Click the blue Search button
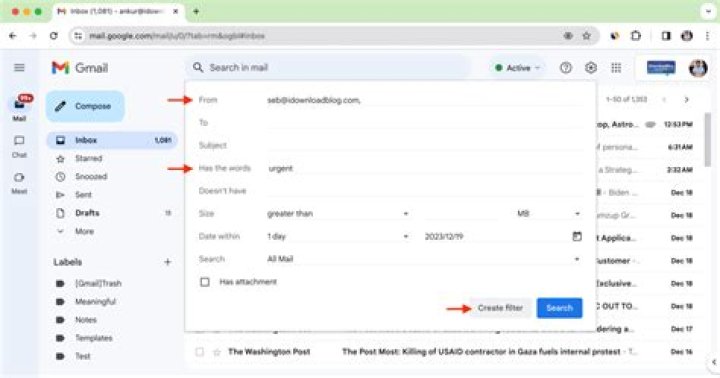720x378 pixels. pos(559,308)
